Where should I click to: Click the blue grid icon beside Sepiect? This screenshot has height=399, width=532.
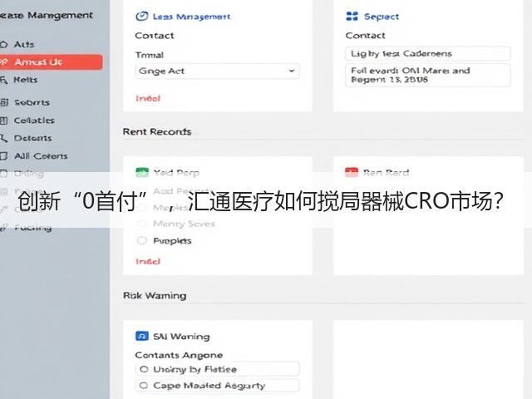click(352, 17)
